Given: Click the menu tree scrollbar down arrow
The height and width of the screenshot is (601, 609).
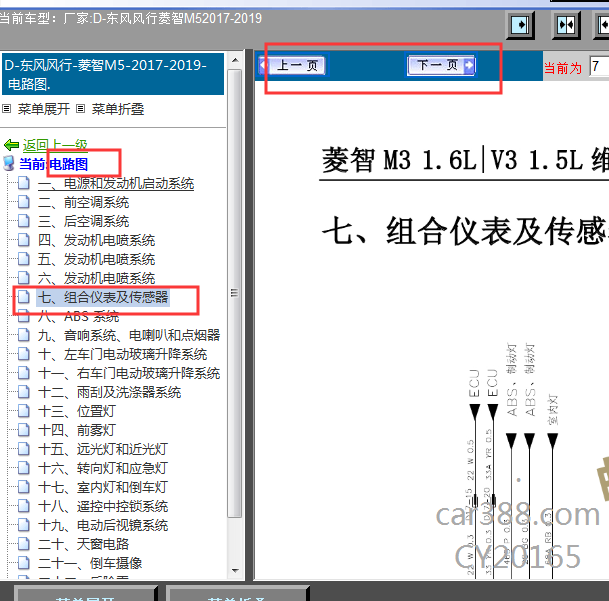Looking at the screenshot, I should click(235, 571).
